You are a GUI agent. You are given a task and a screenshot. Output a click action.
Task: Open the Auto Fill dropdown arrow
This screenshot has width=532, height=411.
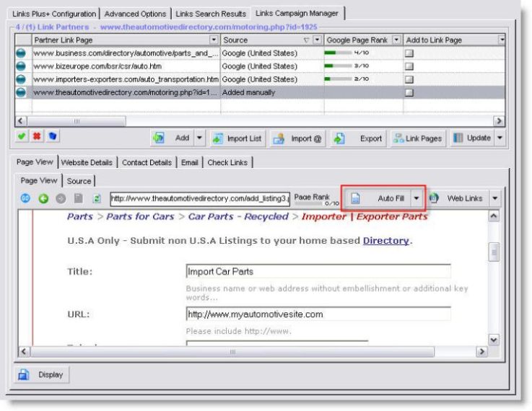pyautogui.click(x=417, y=198)
